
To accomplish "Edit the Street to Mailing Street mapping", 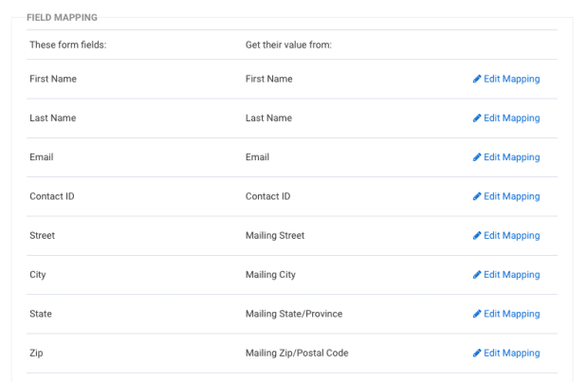I will (x=511, y=236).
